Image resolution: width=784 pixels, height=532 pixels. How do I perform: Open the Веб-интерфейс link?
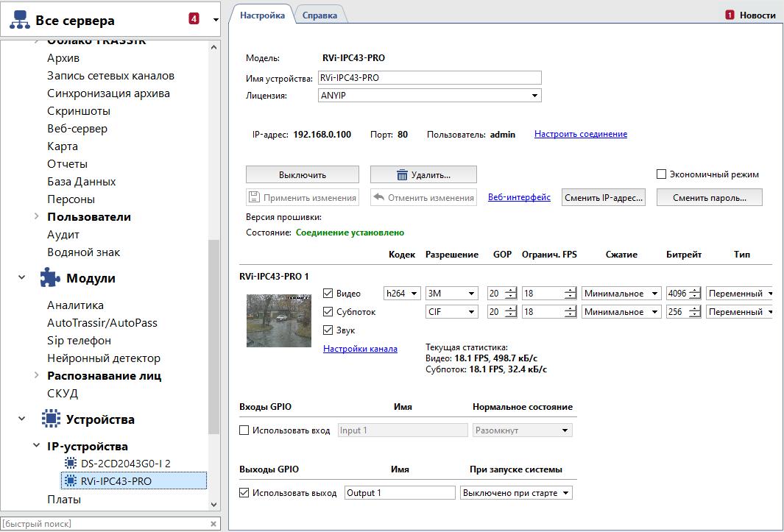[x=519, y=197]
